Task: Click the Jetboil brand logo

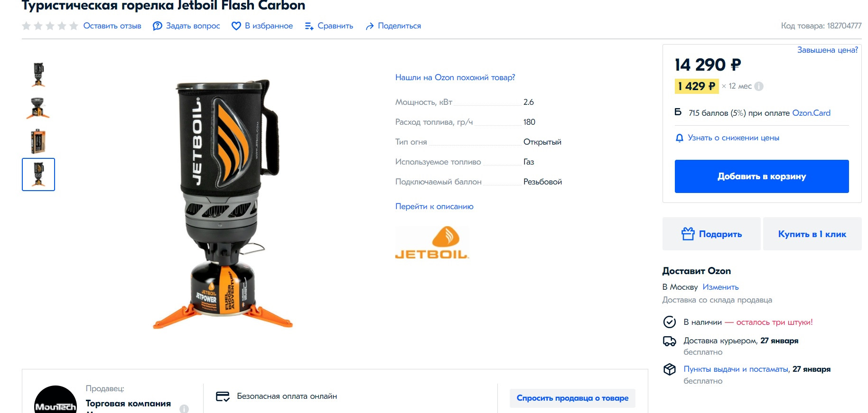Action: [x=432, y=242]
